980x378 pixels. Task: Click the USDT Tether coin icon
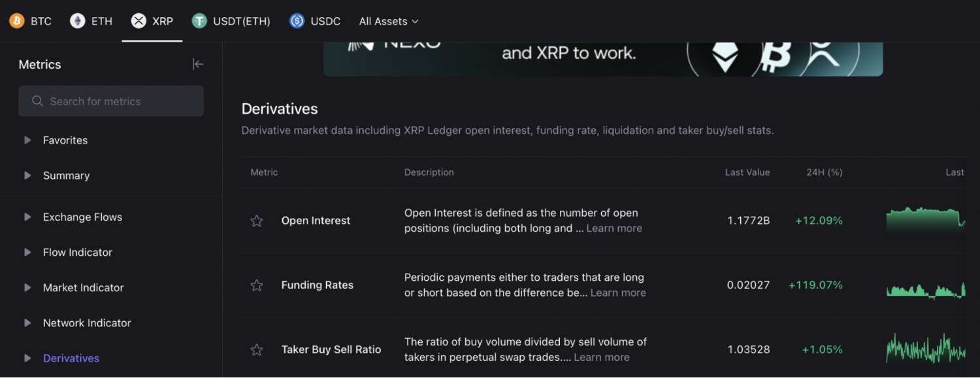199,21
